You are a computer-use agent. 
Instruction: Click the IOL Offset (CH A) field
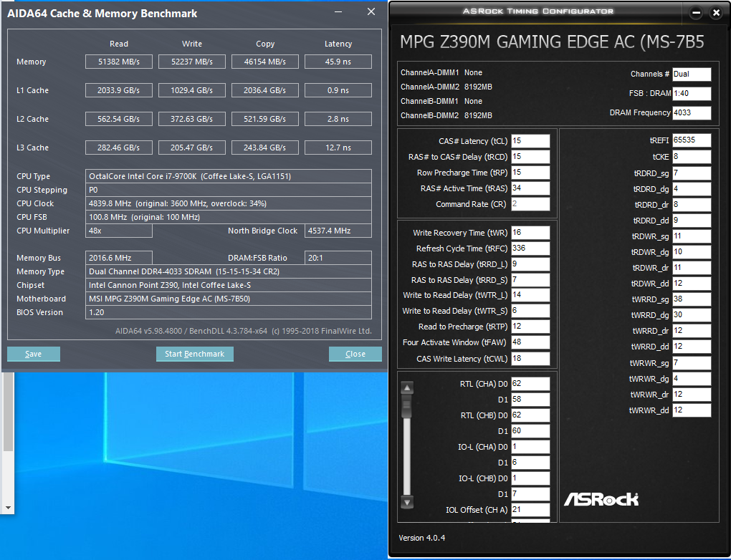[530, 510]
